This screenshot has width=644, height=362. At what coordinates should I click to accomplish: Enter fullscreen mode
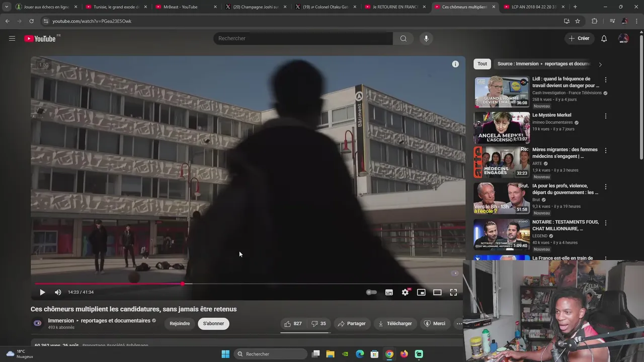(x=453, y=292)
